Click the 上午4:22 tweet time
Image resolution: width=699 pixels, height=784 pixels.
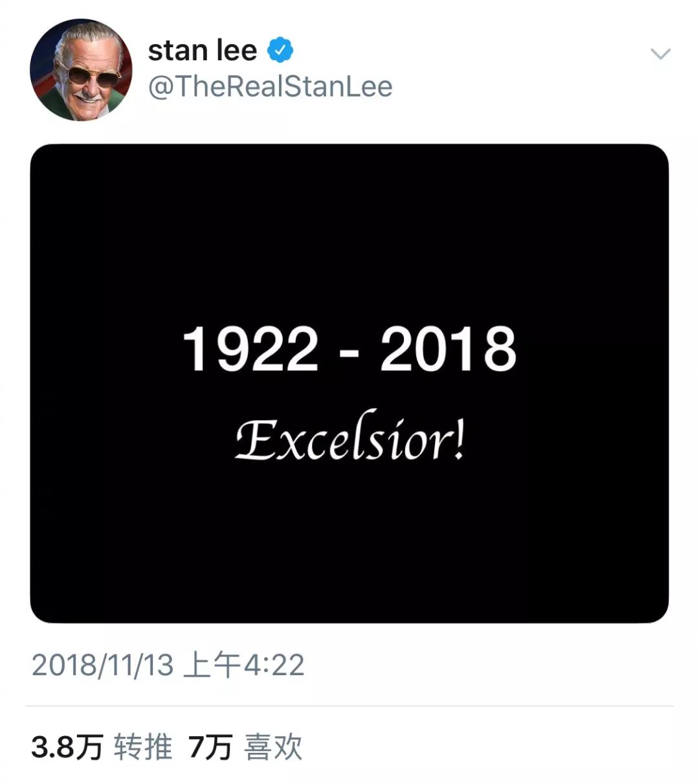pyautogui.click(x=244, y=665)
